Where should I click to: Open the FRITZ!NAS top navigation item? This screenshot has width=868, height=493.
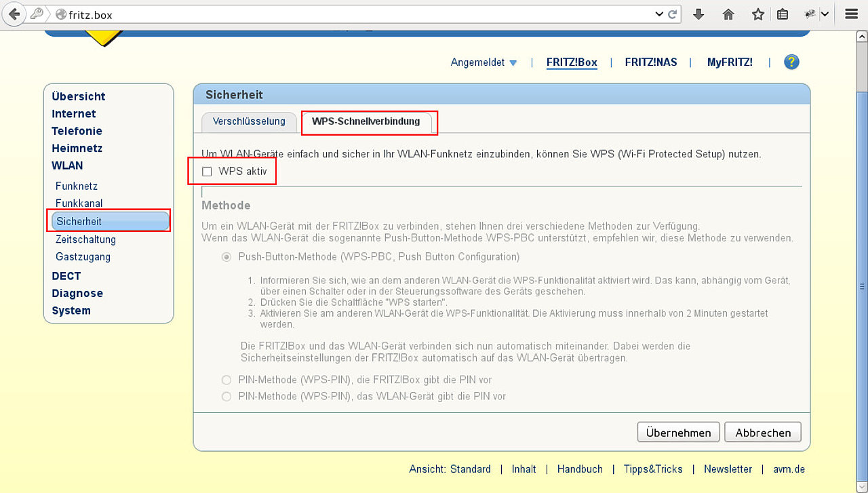[x=651, y=62]
